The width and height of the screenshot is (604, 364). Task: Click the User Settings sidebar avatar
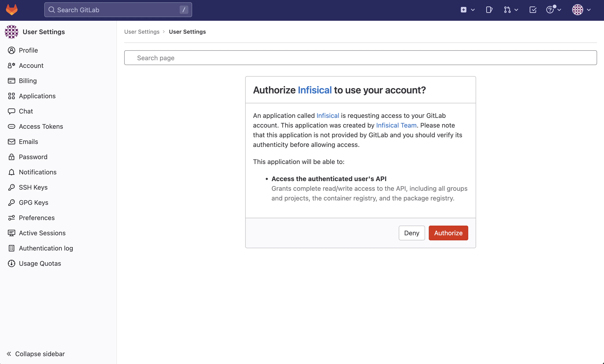point(12,32)
